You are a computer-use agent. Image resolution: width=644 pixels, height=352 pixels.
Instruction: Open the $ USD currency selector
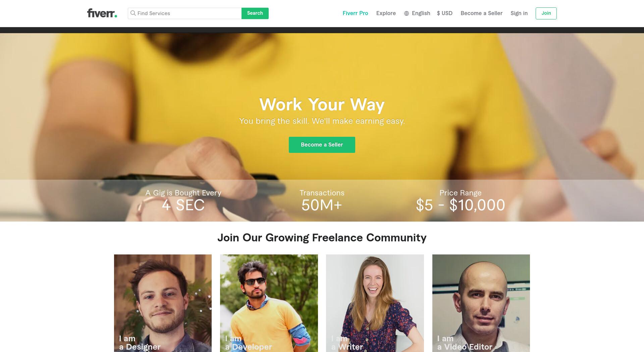click(x=444, y=13)
